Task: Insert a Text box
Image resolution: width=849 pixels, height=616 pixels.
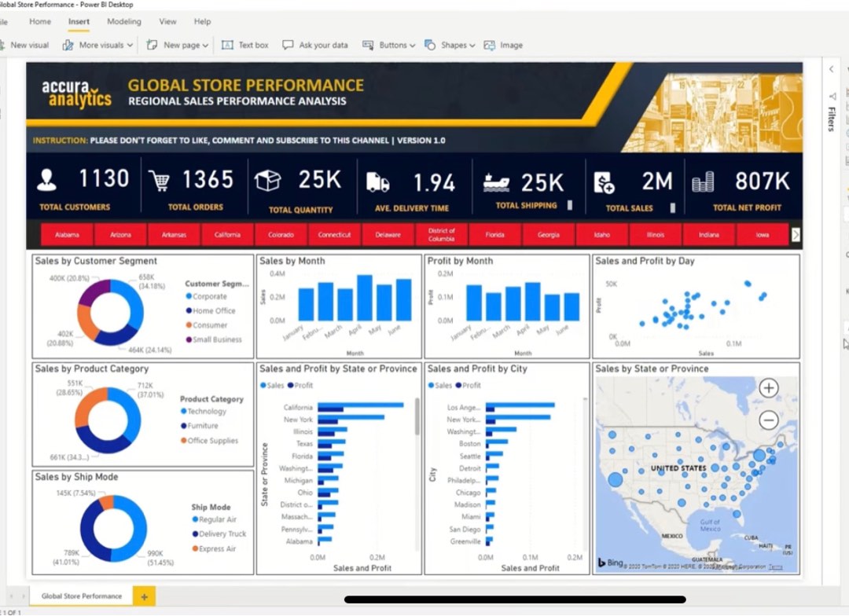Action: tap(244, 45)
